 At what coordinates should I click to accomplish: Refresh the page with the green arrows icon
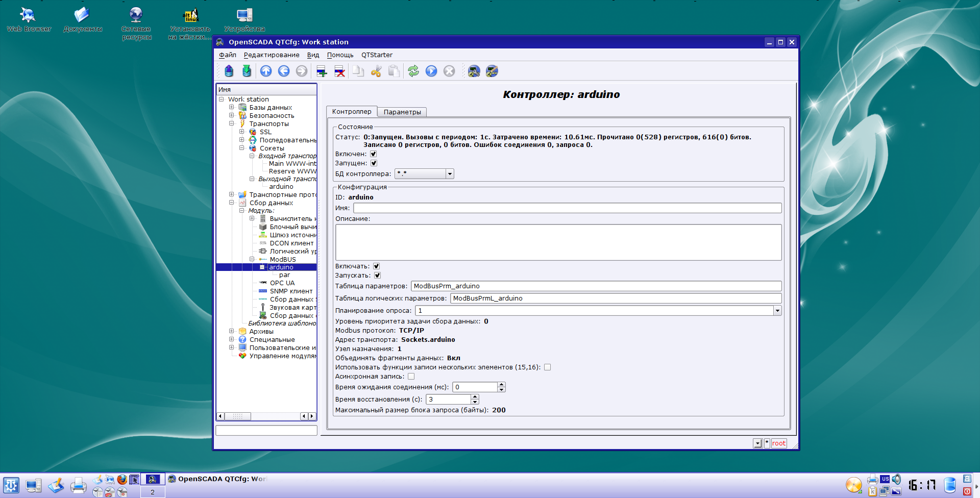pyautogui.click(x=413, y=71)
